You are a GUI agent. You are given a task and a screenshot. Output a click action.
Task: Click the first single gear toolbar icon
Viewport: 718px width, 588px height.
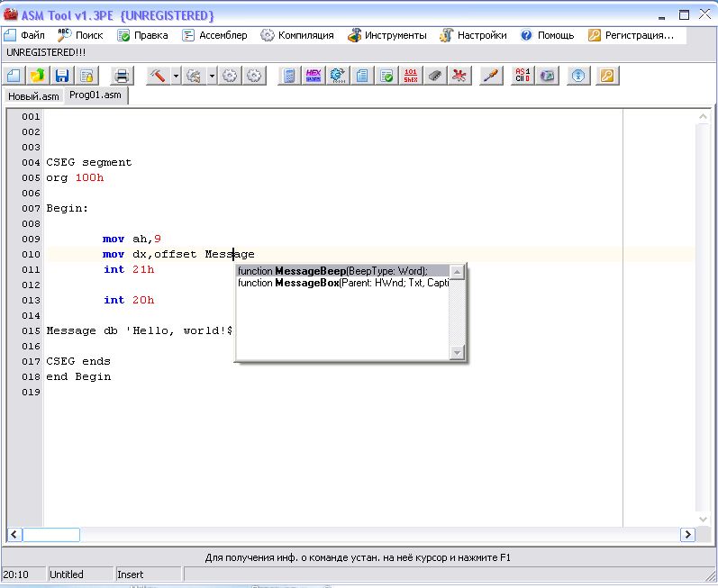pos(230,76)
